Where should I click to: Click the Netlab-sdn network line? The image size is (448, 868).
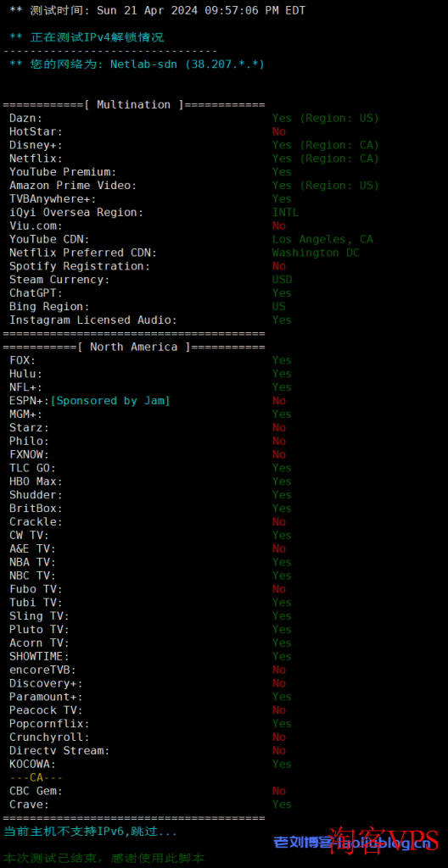[137, 64]
